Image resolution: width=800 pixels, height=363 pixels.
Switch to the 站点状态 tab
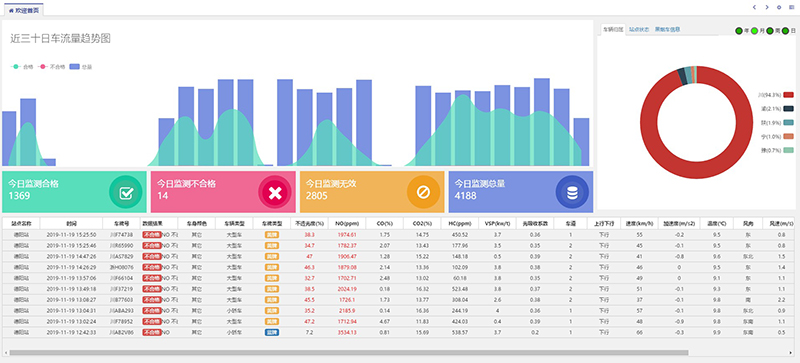(x=639, y=30)
